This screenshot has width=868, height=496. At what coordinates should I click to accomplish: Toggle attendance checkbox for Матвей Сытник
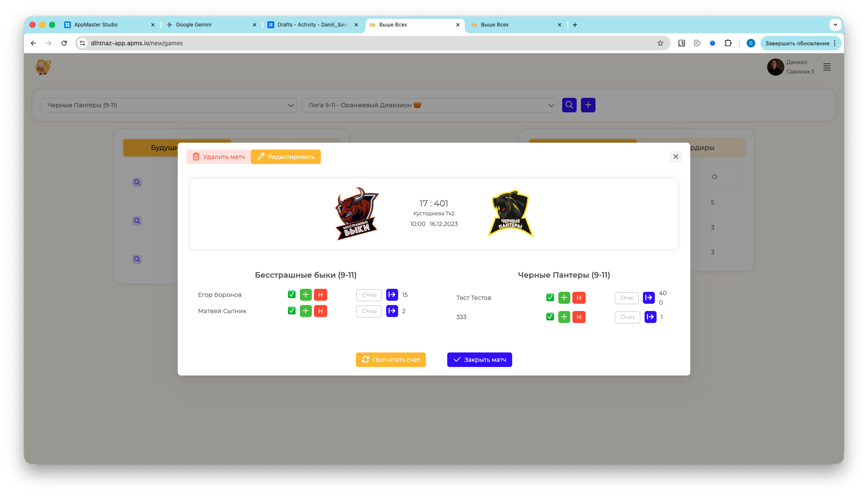(292, 311)
